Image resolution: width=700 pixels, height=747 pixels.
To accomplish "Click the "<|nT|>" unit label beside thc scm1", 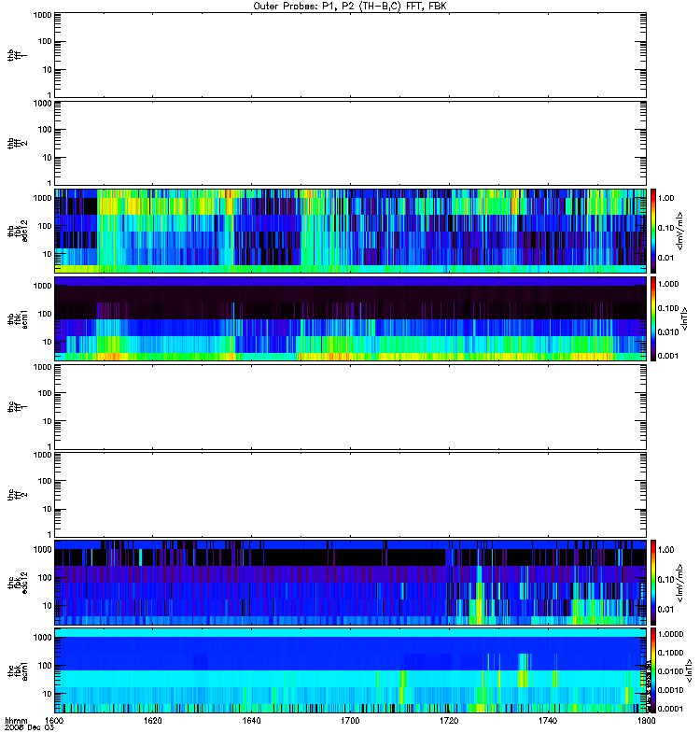I will click(688, 670).
